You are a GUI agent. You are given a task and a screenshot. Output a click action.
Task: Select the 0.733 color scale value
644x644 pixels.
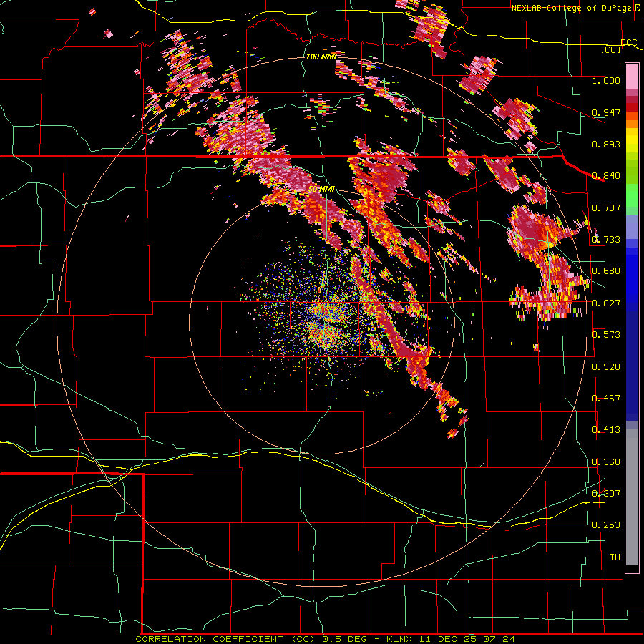click(x=606, y=239)
